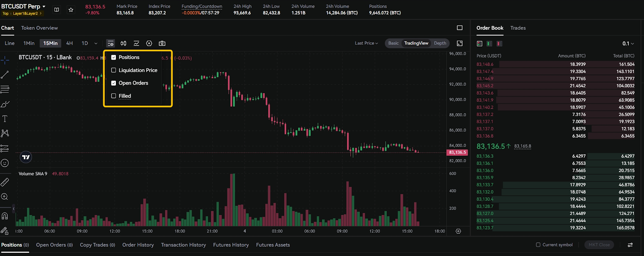This screenshot has width=644, height=256.
Task: Select the Text drawing tool
Action: point(5,119)
